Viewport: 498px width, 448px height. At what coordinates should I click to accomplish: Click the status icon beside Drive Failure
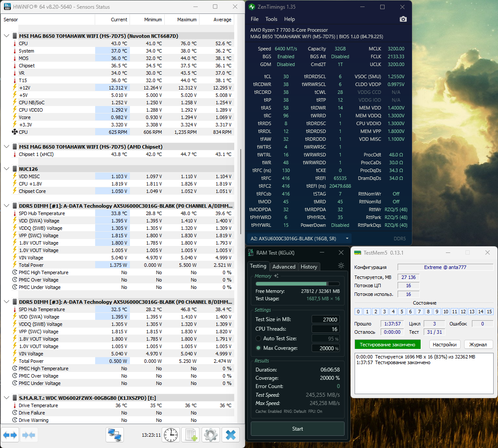pyautogui.click(x=15, y=413)
